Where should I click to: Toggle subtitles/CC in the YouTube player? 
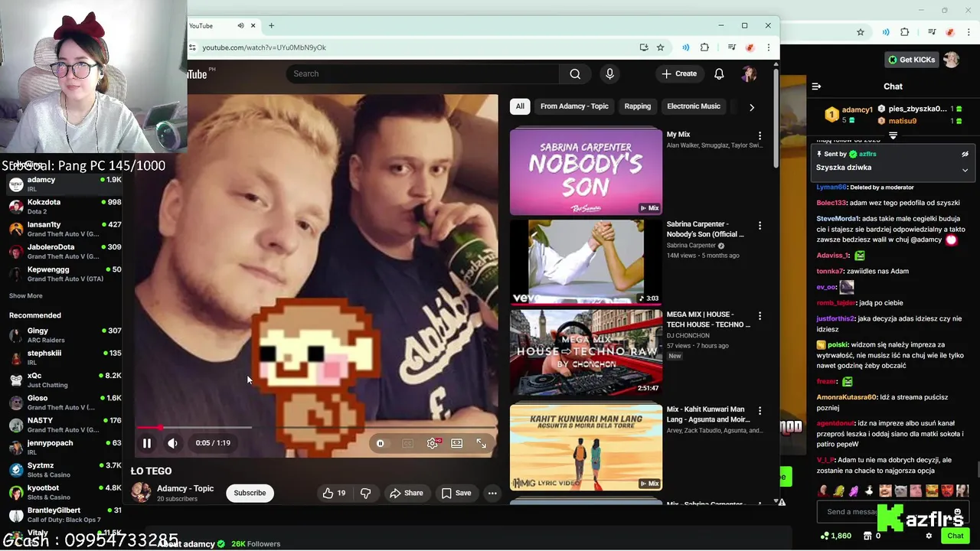tap(407, 444)
